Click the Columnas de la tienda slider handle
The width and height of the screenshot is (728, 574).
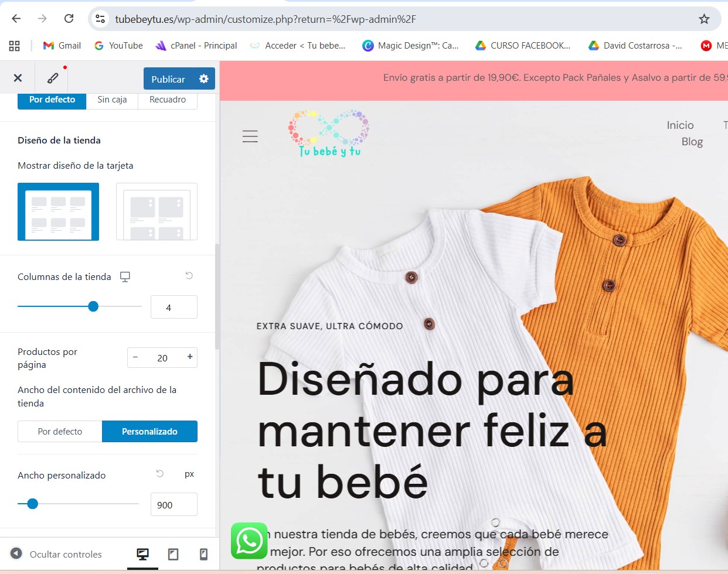tap(93, 306)
